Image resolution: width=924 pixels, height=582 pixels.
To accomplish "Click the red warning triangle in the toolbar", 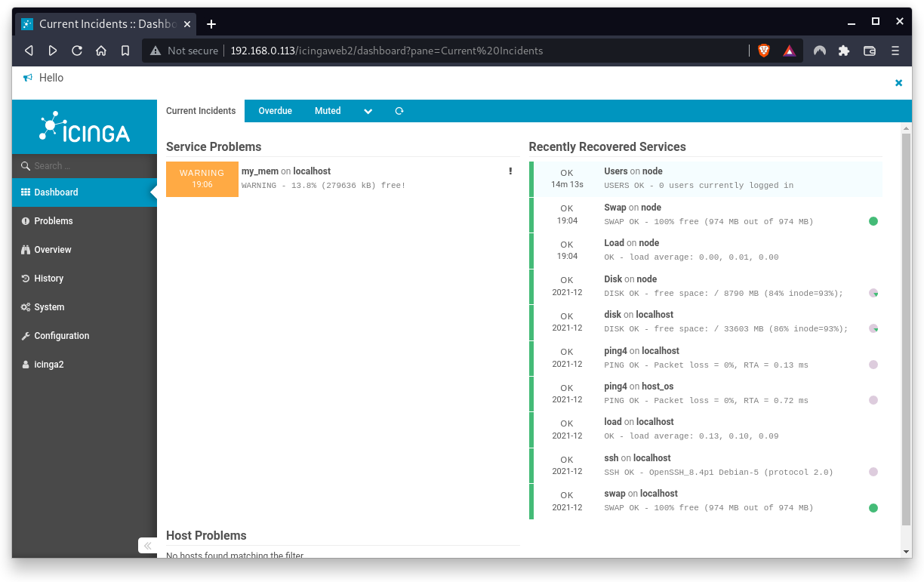I will [790, 51].
